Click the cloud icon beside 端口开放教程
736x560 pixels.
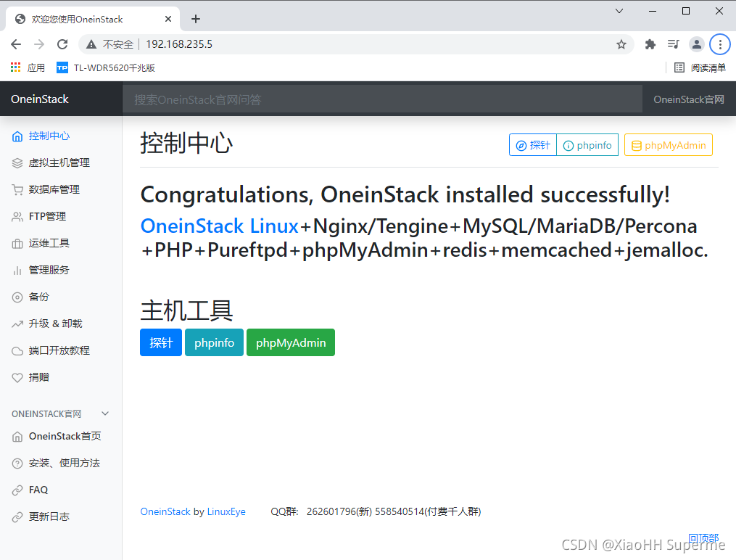(x=17, y=350)
